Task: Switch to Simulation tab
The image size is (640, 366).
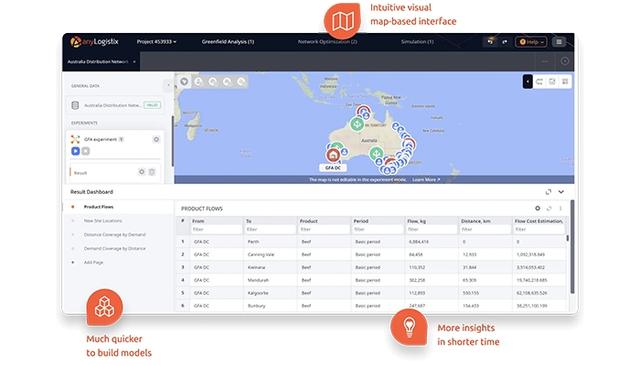Action: [x=417, y=42]
